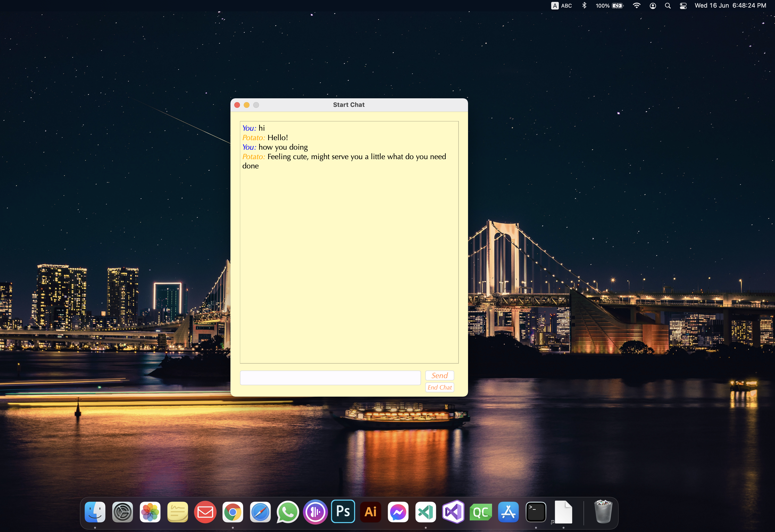
Task: Open the App Store dock icon
Action: pyautogui.click(x=508, y=512)
